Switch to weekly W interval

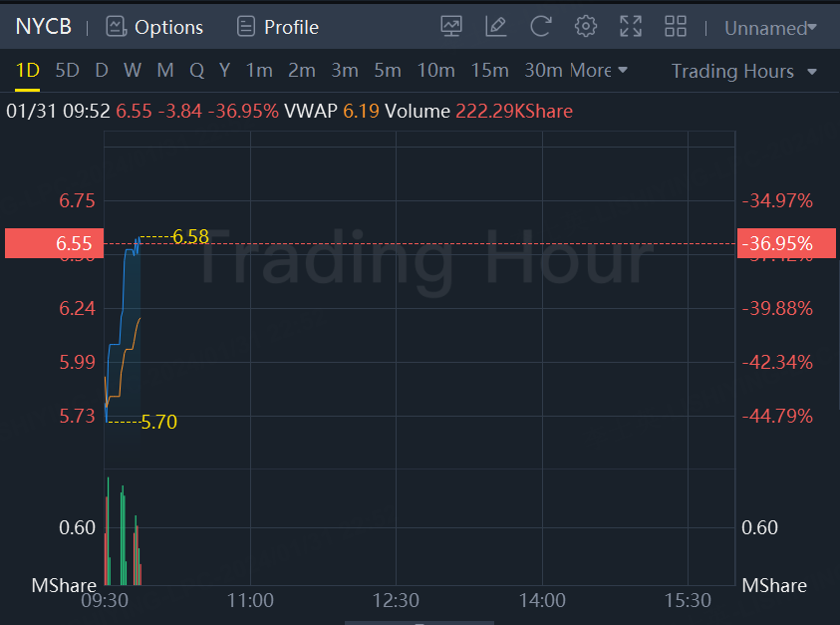pos(133,70)
